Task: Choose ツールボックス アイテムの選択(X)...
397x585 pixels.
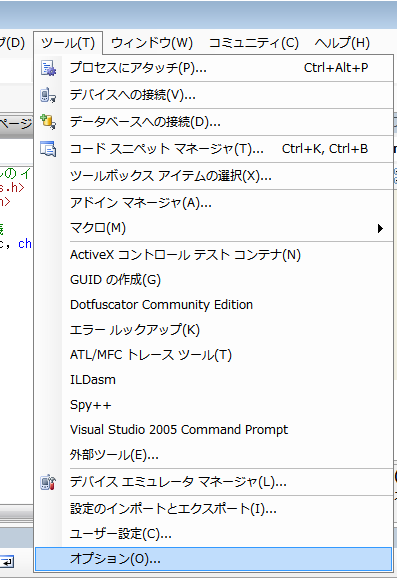Action: click(x=214, y=176)
